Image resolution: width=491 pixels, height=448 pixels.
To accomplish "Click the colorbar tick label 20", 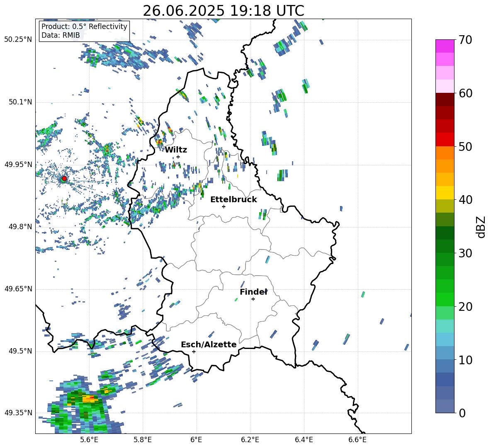I will 465,307.
